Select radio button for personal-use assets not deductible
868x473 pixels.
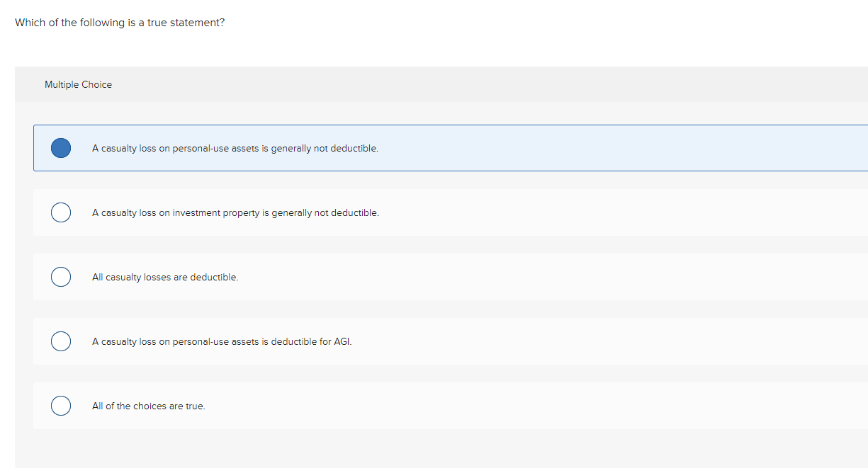click(61, 148)
